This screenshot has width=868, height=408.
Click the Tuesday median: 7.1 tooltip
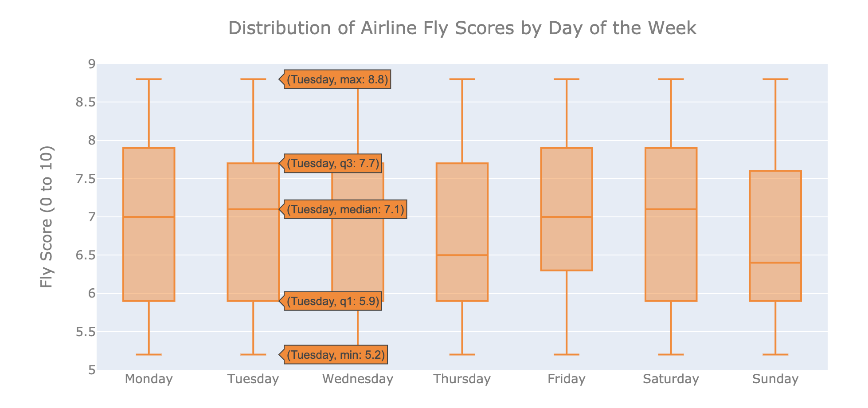pos(345,209)
